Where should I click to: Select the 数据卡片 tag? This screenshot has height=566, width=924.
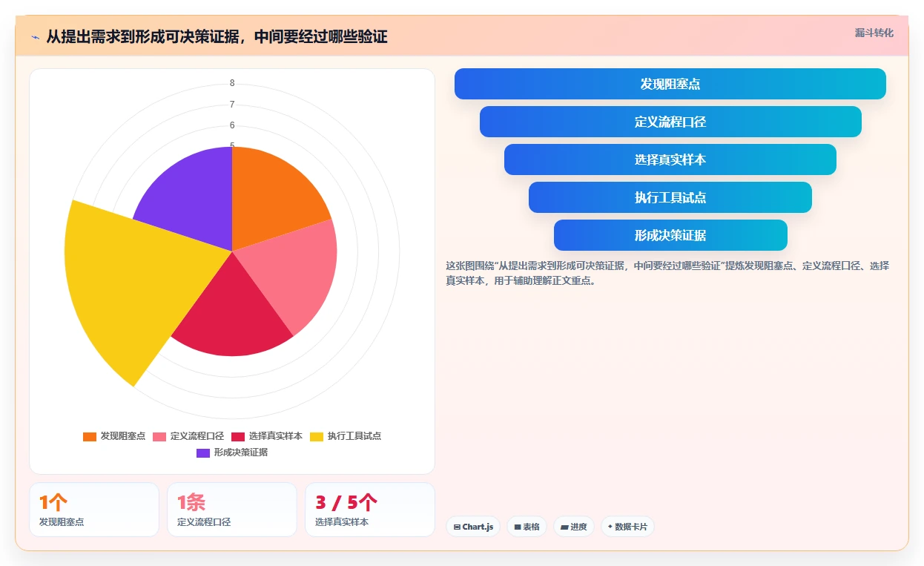pos(627,527)
